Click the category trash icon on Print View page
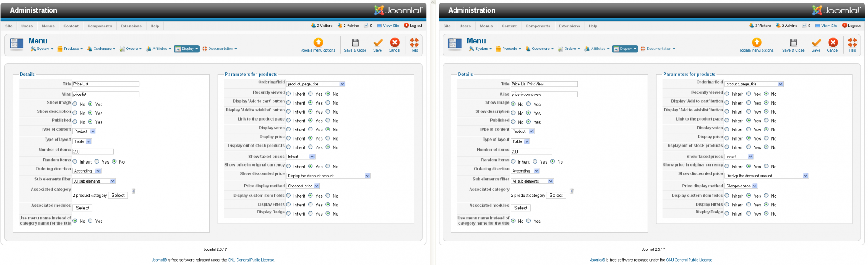Image resolution: width=868 pixels, height=265 pixels. tap(572, 191)
